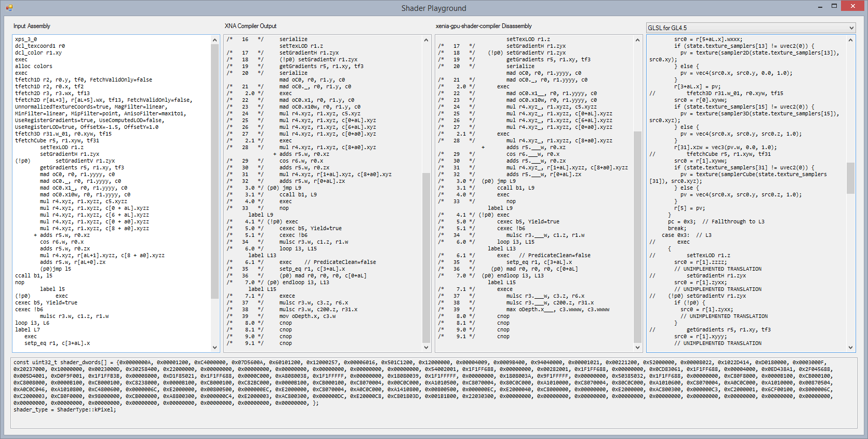The height and width of the screenshot is (439, 868).
Task: Click the Shader Playground app icon in title bar
Action: point(9,8)
